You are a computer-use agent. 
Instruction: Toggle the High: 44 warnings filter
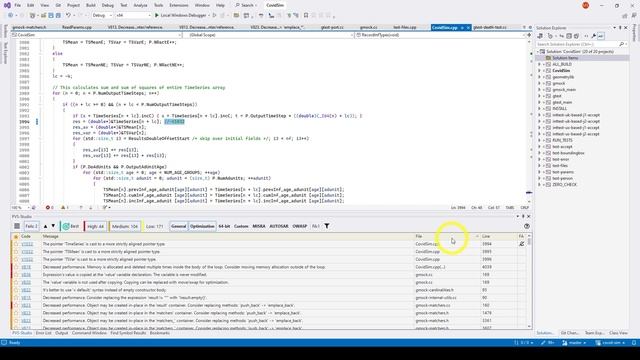[x=95, y=226]
